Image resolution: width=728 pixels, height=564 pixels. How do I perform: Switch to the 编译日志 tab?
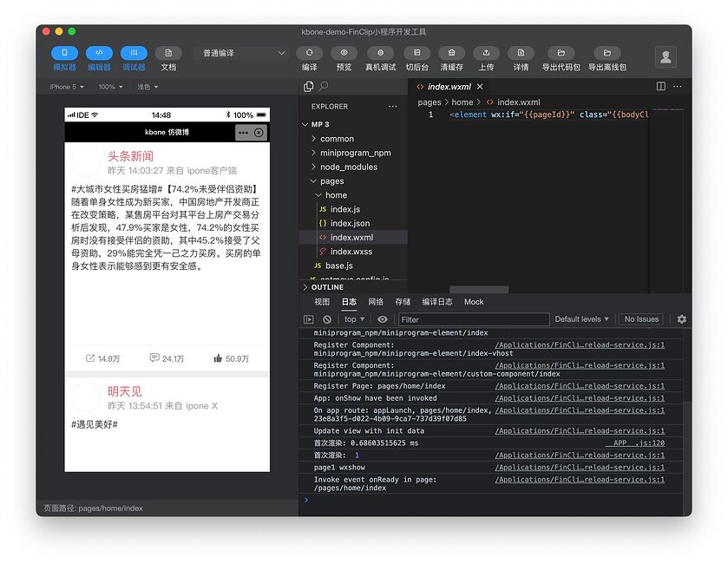pos(437,302)
